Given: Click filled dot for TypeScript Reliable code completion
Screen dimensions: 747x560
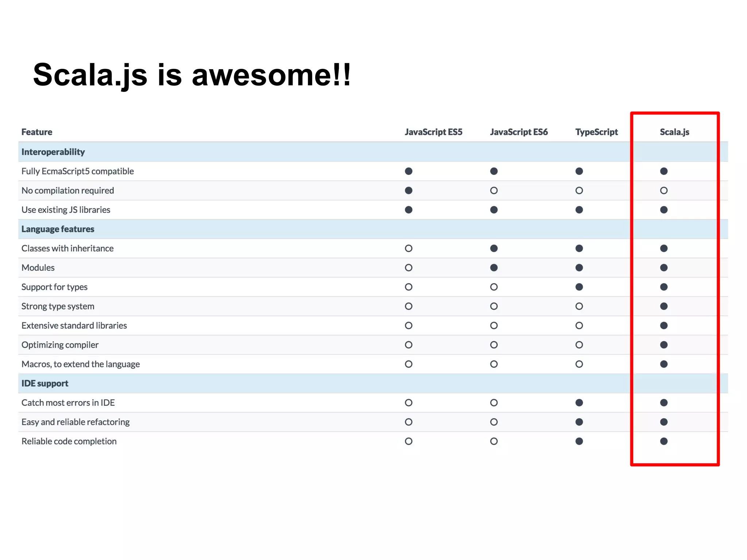Looking at the screenshot, I should [579, 442].
